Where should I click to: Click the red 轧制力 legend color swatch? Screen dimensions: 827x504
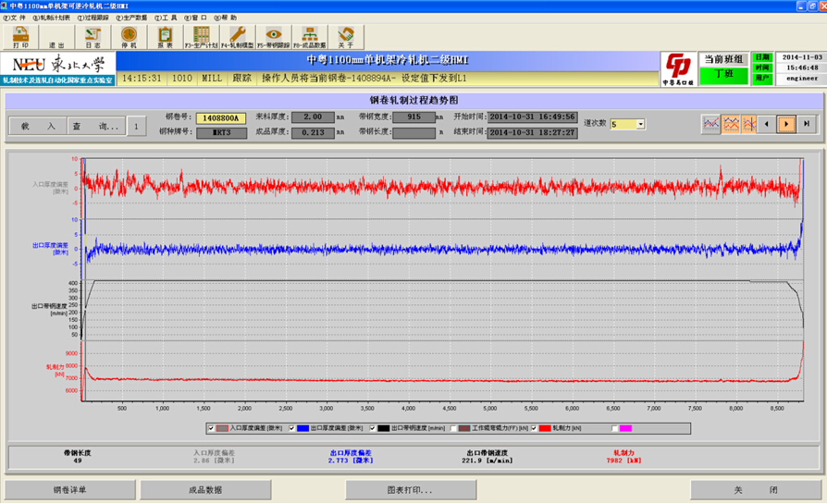[546, 428]
